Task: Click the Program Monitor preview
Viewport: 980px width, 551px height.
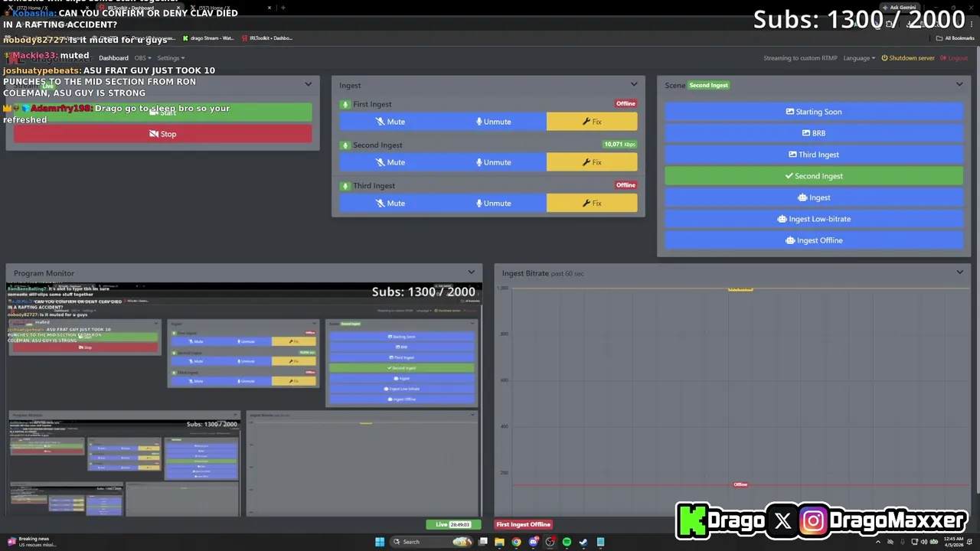Action: 244,399
